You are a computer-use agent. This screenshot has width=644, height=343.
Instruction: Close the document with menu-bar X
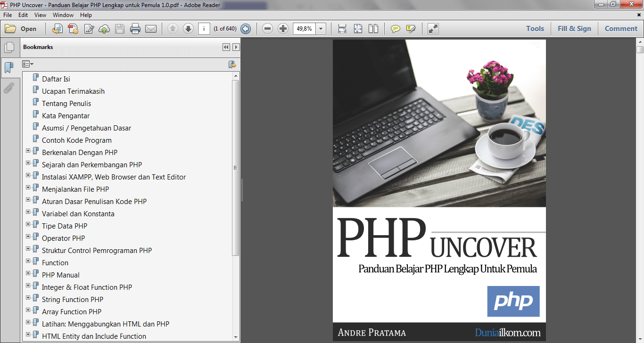coord(639,15)
